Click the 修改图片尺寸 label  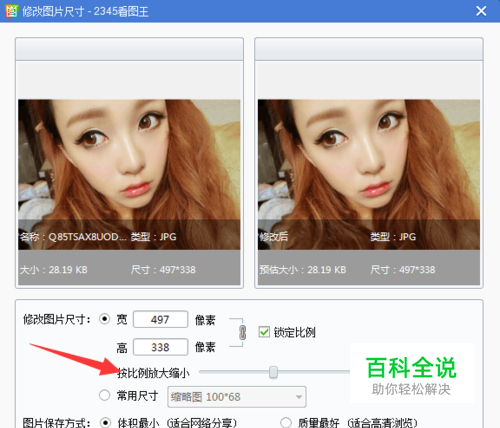click(x=56, y=319)
